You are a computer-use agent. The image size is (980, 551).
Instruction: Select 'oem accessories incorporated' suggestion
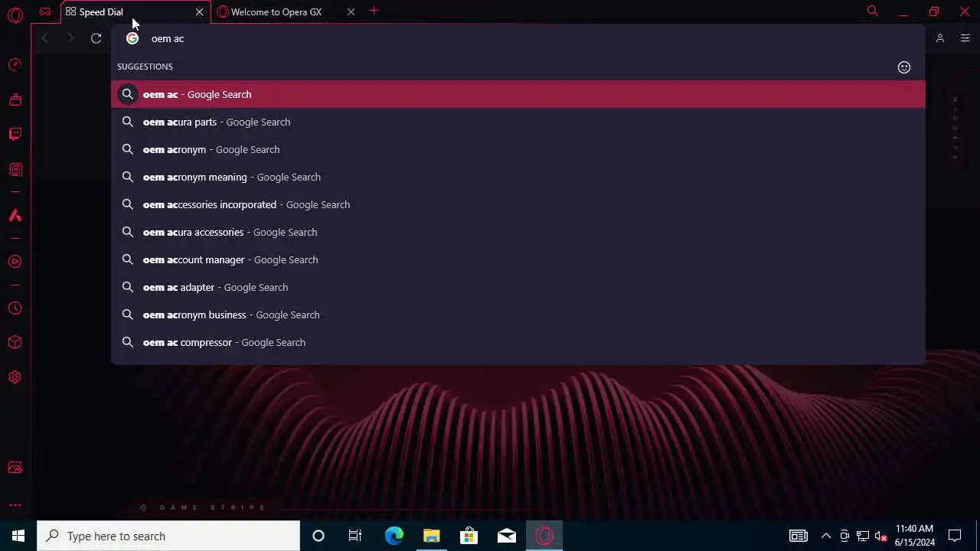(518, 204)
